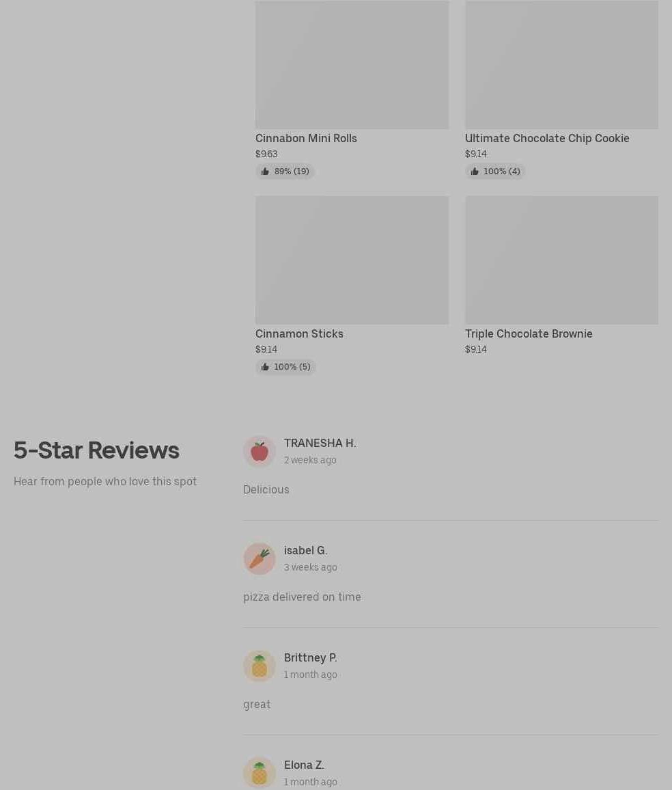This screenshot has height=790, width=672.
Task: Open the Cinnabon Mini Rolls image
Action: [x=352, y=64]
